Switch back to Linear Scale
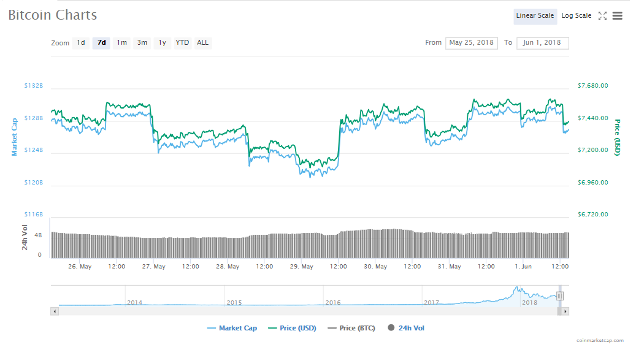Image resolution: width=644 pixels, height=358 pixels. [535, 16]
